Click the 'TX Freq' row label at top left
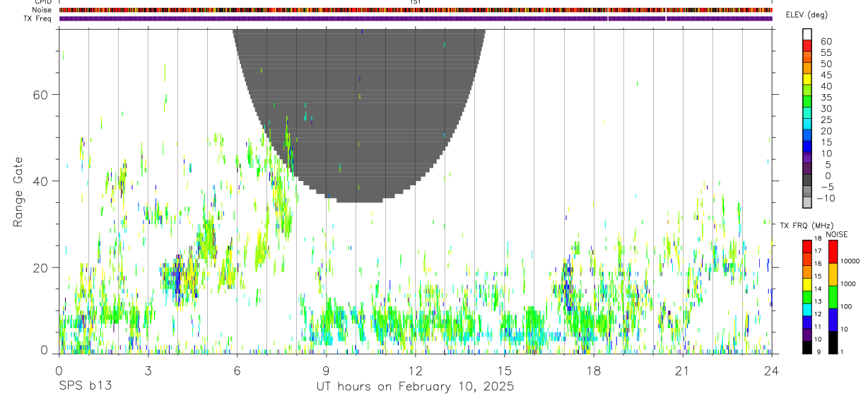 click(x=39, y=18)
